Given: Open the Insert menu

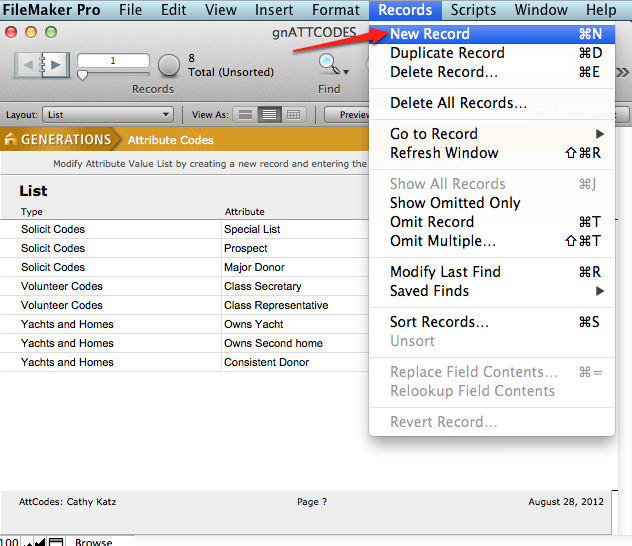Looking at the screenshot, I should 274,10.
